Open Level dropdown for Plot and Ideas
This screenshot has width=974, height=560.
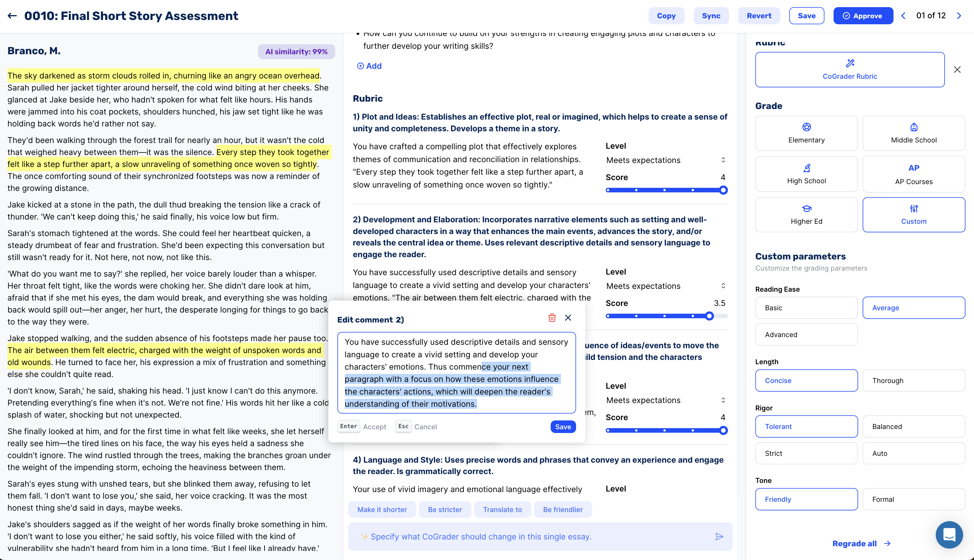click(666, 160)
